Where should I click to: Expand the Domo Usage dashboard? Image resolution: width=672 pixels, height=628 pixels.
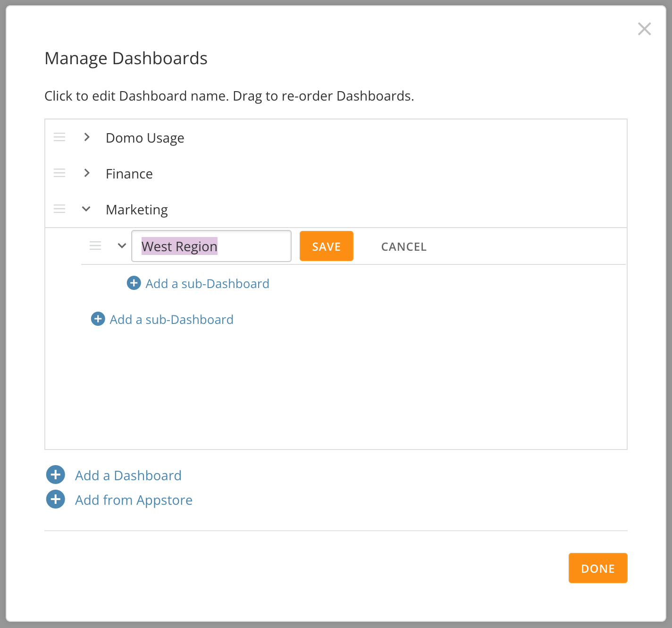pos(87,137)
